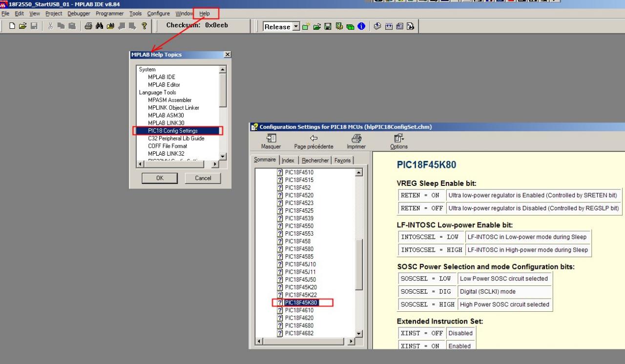Click the Copy toolbar icon
625x364 pixels.
pyautogui.click(x=62, y=26)
